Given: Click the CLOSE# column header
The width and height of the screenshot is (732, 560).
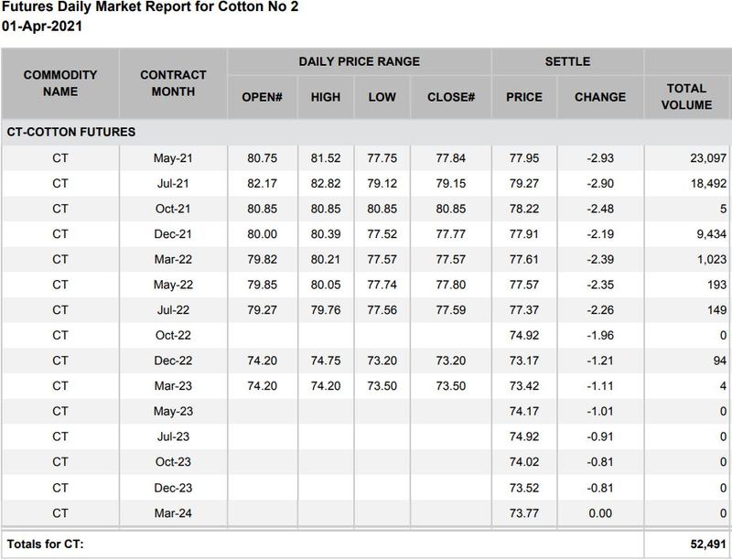Looking at the screenshot, I should coord(450,97).
